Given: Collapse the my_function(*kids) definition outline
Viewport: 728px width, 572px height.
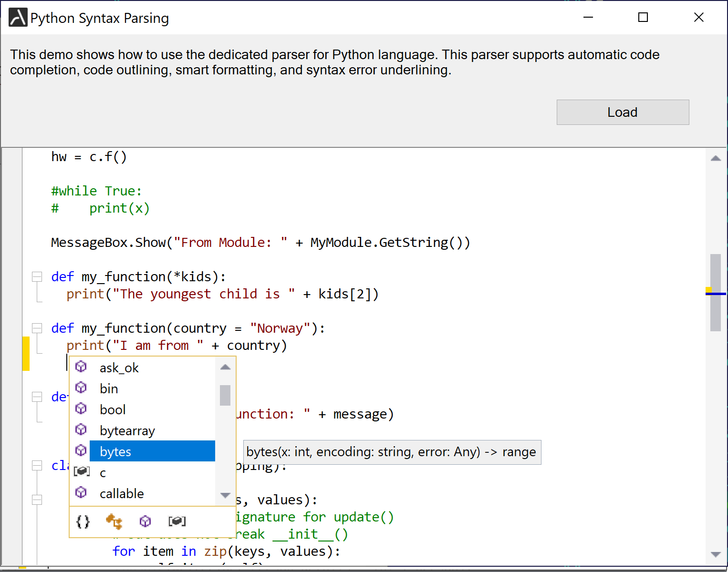Looking at the screenshot, I should click(37, 276).
